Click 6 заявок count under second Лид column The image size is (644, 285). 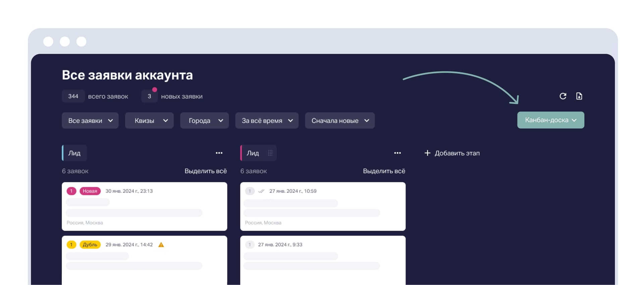254,171
